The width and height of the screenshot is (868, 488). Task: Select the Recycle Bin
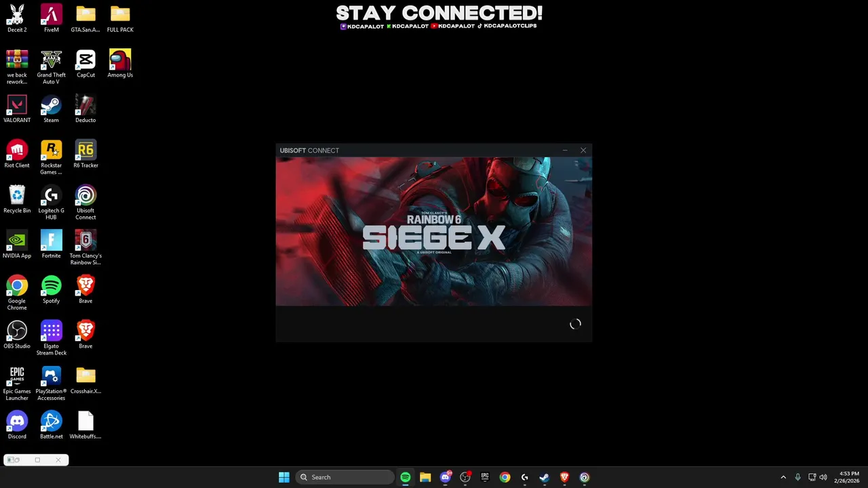click(17, 199)
